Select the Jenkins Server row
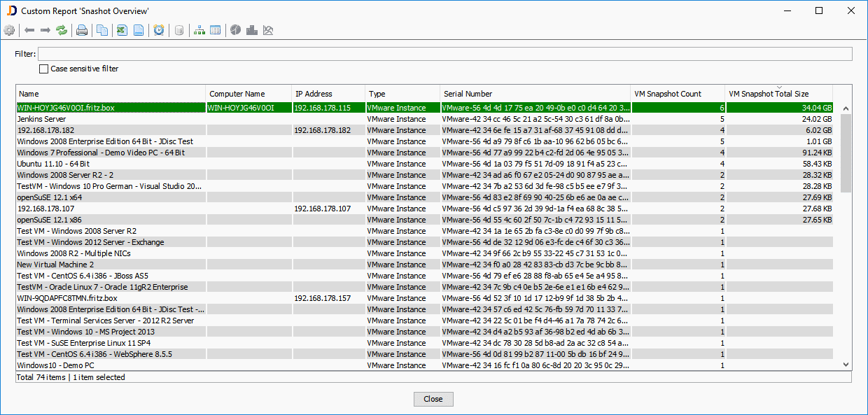Viewport: 868px width, 415px height. click(x=110, y=119)
